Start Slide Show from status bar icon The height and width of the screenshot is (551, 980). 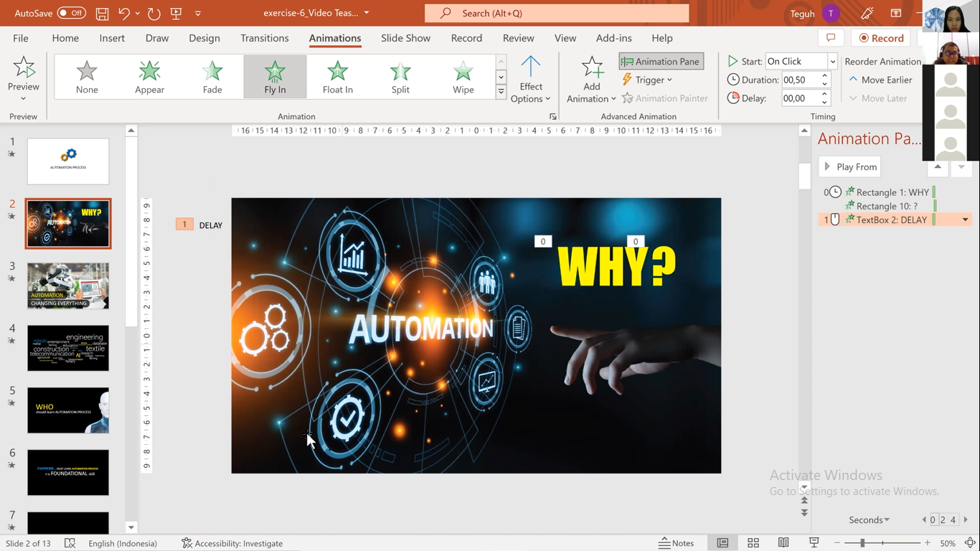(x=814, y=543)
